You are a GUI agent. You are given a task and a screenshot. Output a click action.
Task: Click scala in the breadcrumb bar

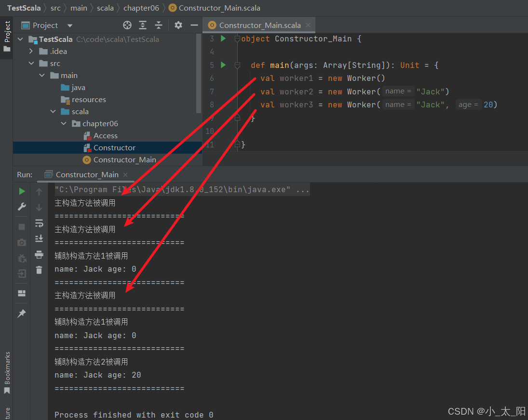coord(105,8)
